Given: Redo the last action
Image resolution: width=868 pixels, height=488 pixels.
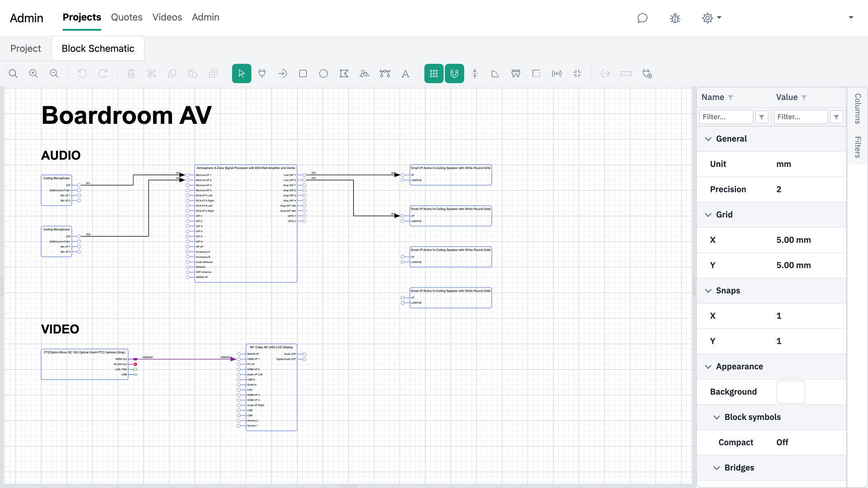Looking at the screenshot, I should (103, 74).
